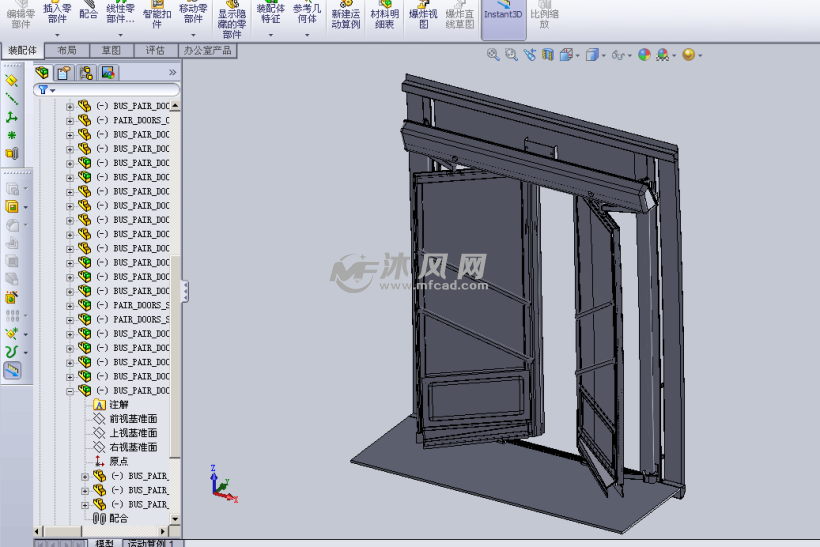
Task: Open the Display Style dropdown arrow
Action: [x=603, y=55]
